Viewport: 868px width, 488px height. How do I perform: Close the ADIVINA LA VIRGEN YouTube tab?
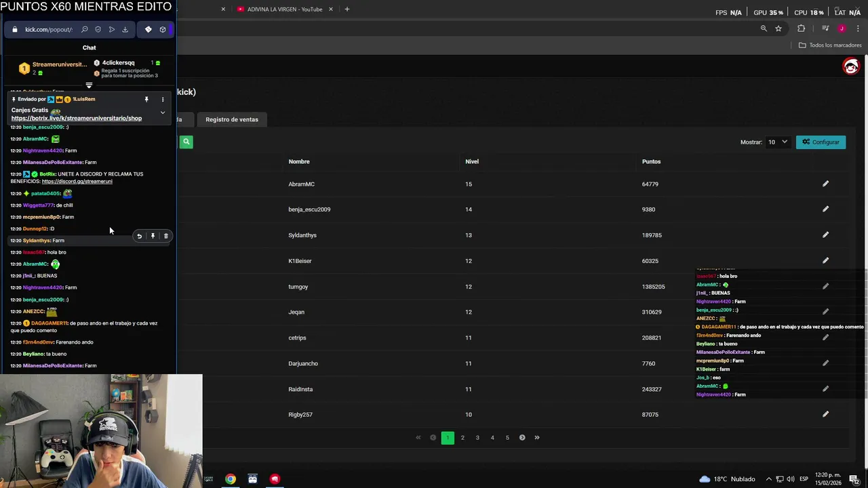pos(331,9)
